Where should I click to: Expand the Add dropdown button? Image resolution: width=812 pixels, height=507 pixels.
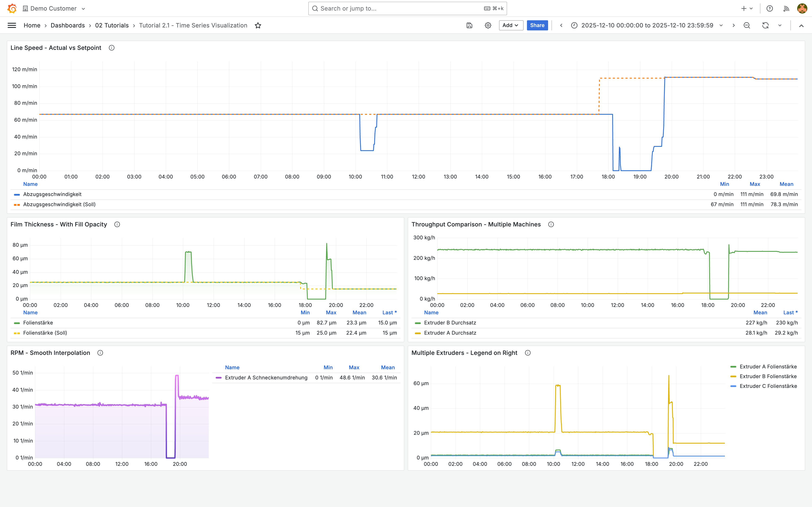coord(511,26)
